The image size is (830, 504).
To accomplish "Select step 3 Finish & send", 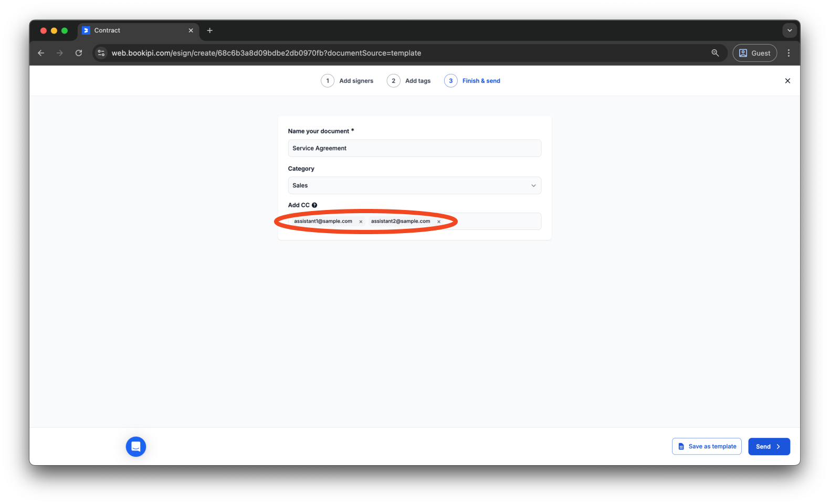I will point(472,81).
